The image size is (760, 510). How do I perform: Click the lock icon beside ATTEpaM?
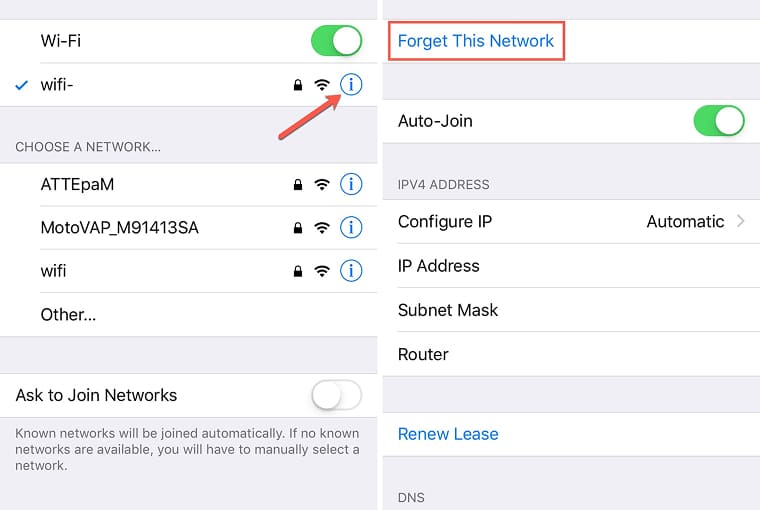point(298,184)
